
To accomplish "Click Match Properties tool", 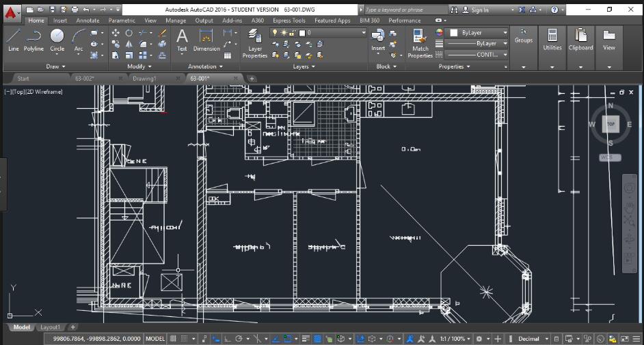I will 420,44.
